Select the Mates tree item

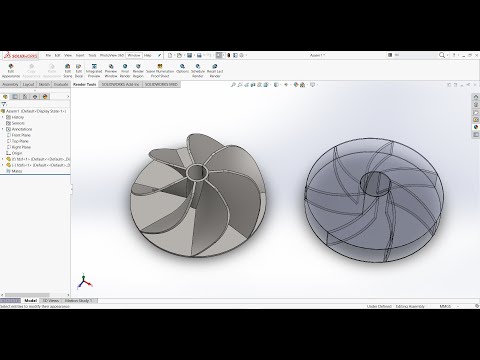[x=14, y=171]
